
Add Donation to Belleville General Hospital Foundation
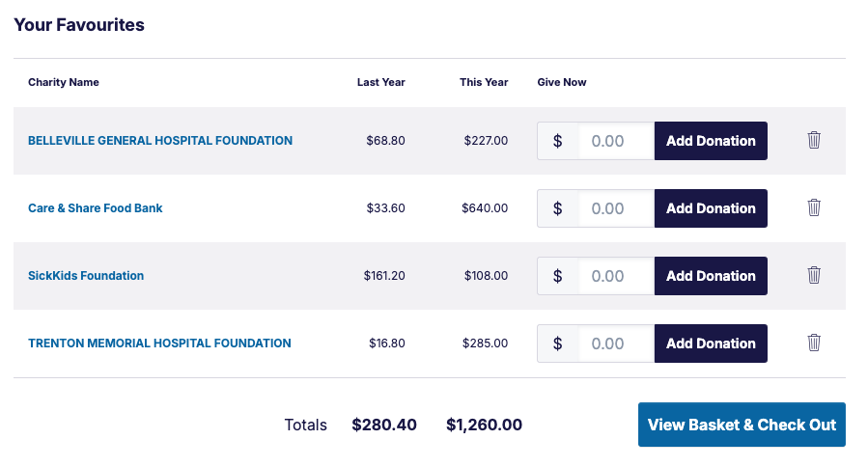(711, 141)
